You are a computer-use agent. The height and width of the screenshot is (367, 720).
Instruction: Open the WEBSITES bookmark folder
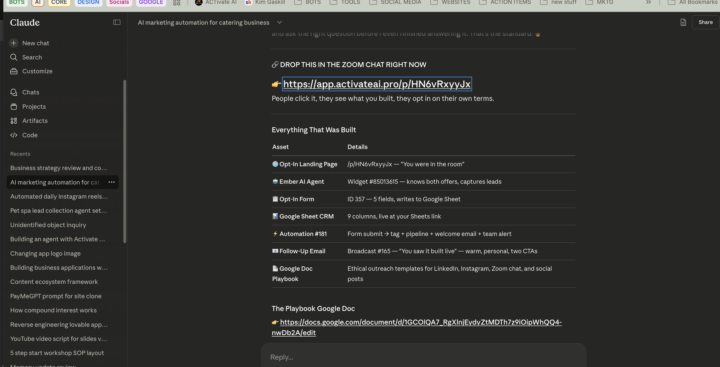click(x=450, y=2)
